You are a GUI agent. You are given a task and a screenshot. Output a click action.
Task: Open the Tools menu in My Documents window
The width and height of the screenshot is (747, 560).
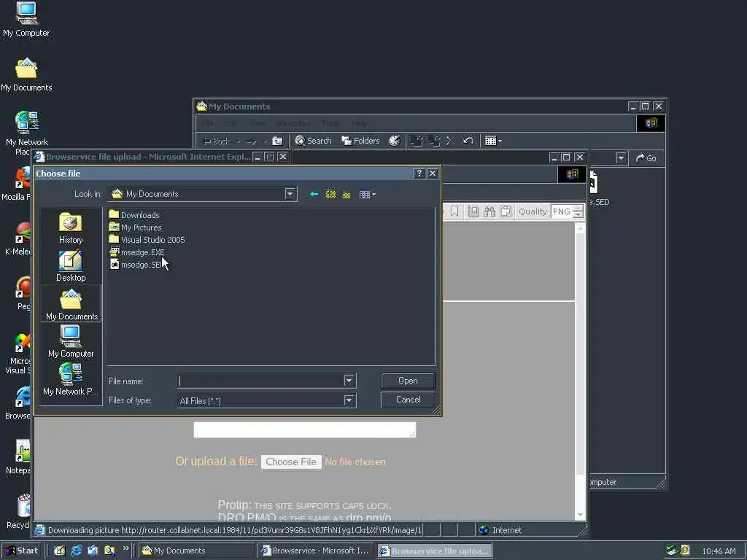[330, 123]
